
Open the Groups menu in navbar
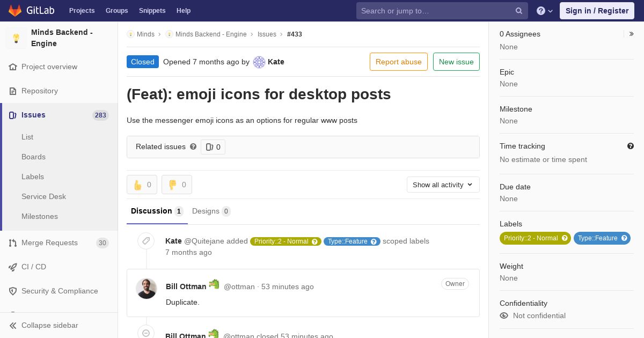(x=117, y=11)
